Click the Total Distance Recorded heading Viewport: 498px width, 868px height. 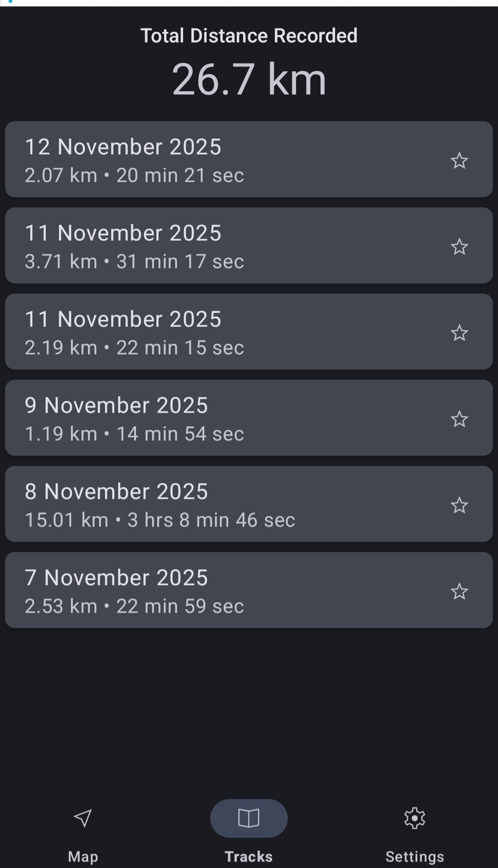(249, 36)
